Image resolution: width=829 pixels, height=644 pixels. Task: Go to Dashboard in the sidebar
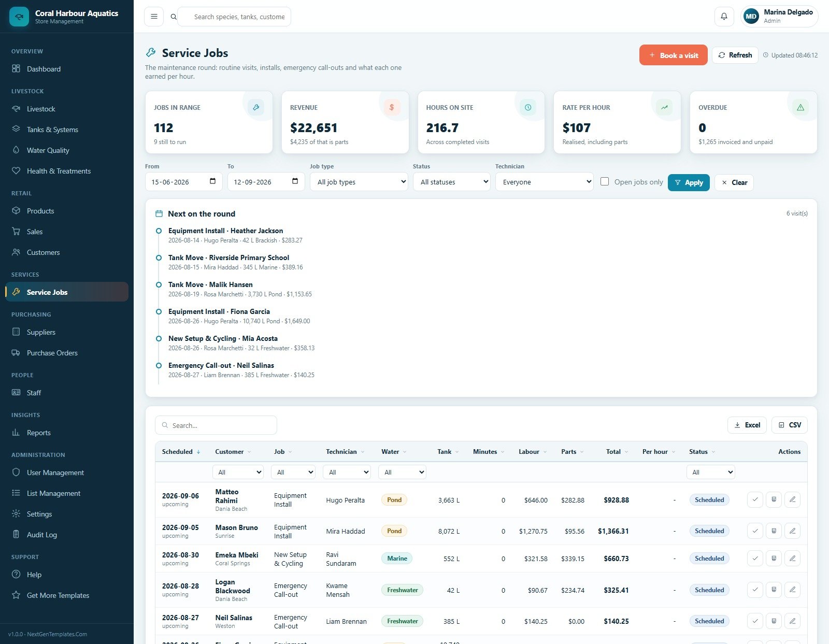pyautogui.click(x=67, y=69)
